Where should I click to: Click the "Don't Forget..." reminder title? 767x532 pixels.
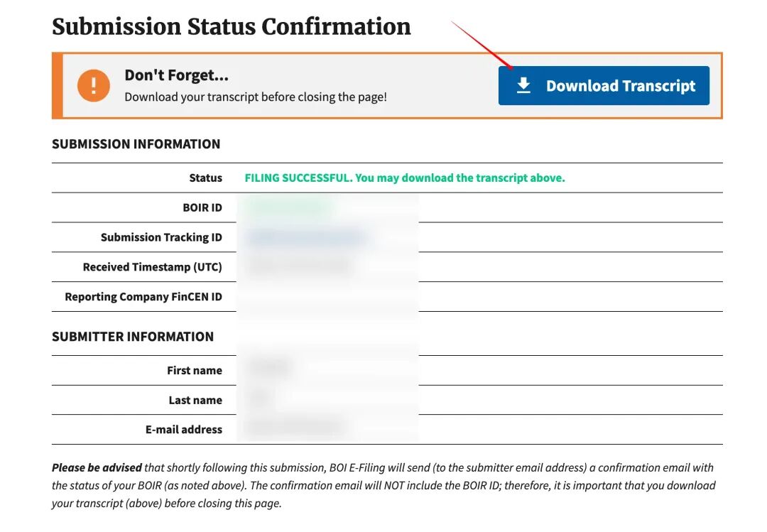[176, 75]
